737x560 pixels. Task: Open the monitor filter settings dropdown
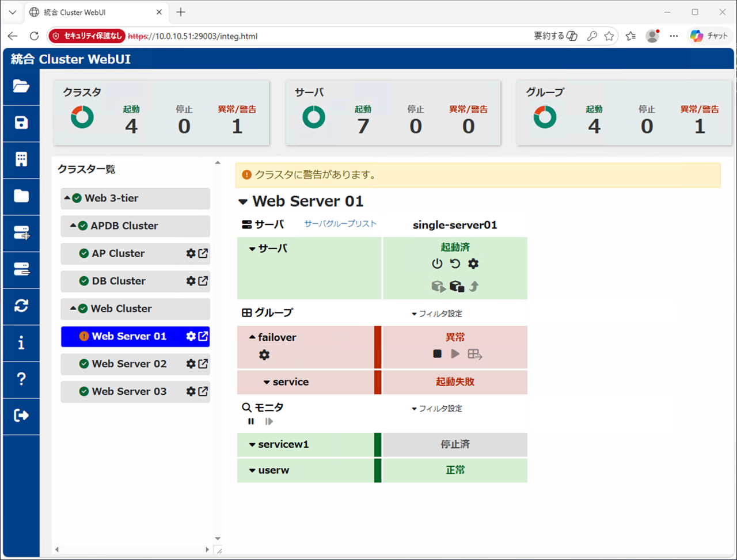pos(437,409)
